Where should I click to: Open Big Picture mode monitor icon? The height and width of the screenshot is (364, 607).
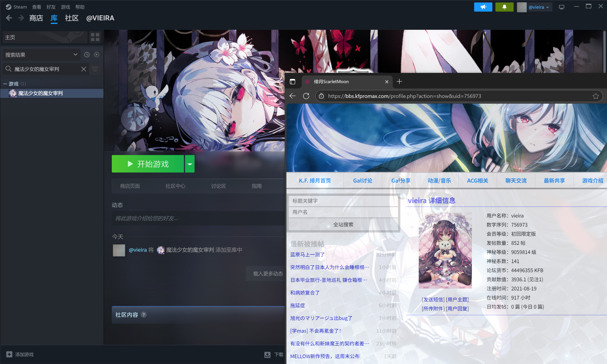click(561, 7)
